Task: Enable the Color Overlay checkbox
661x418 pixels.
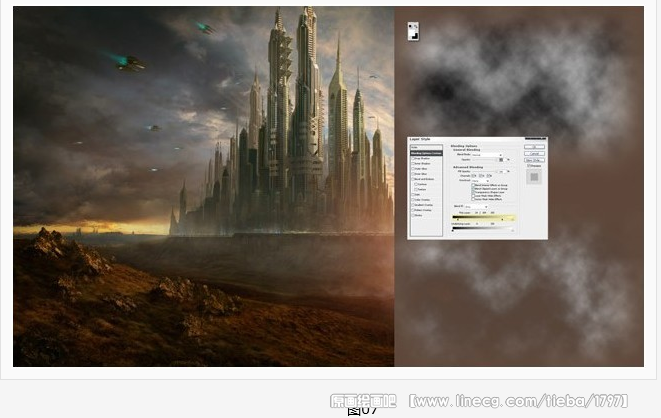Action: click(x=413, y=200)
